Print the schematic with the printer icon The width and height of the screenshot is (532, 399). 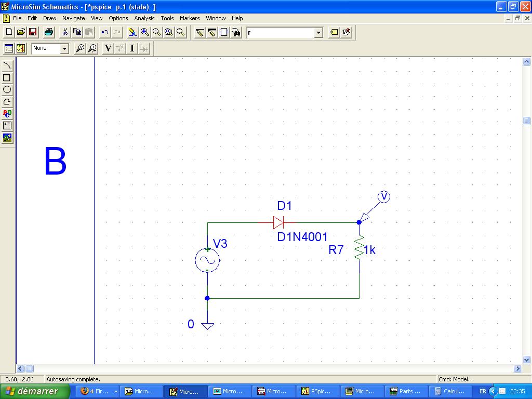click(x=49, y=32)
